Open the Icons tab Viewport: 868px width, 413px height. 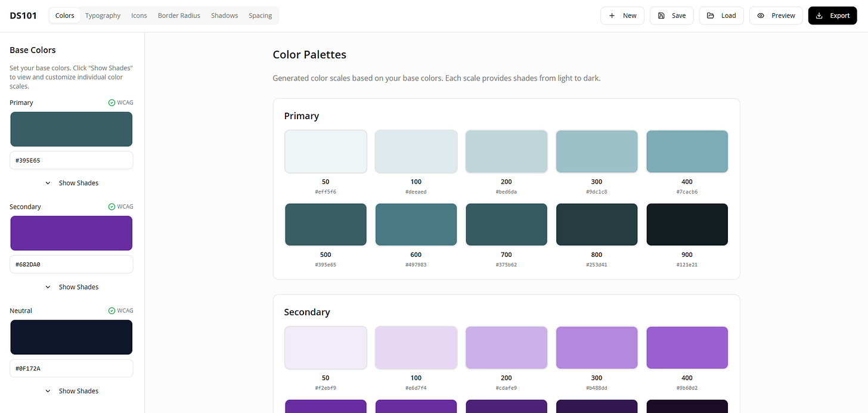coord(139,15)
